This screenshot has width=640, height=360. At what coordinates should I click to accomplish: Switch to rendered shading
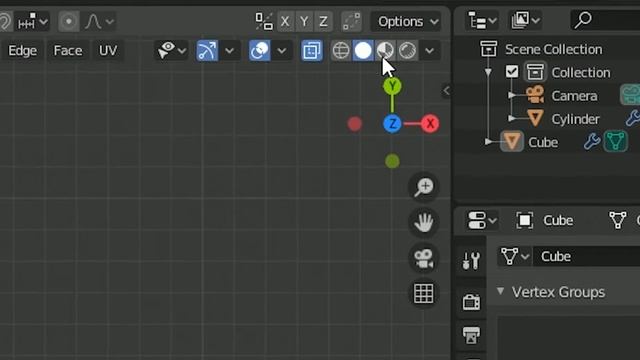coord(407,51)
